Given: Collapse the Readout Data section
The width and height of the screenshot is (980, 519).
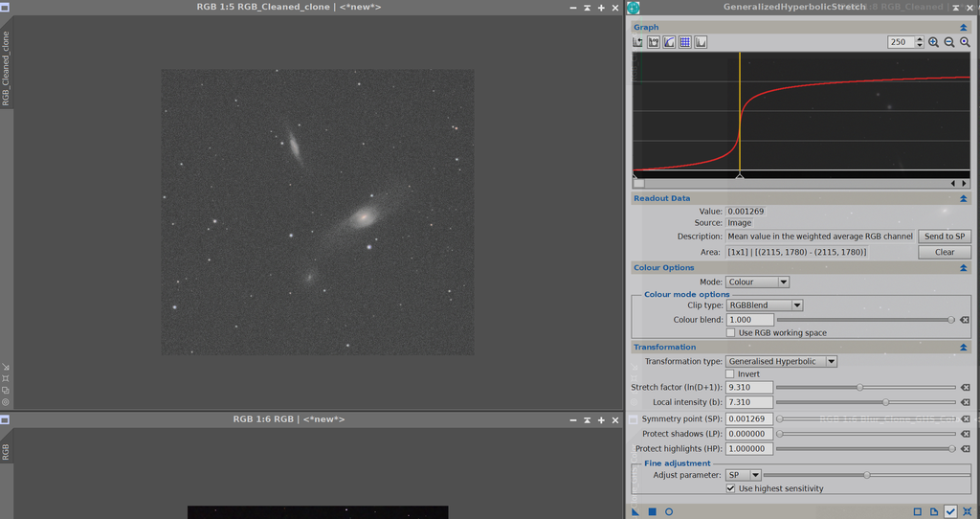Looking at the screenshot, I should [963, 199].
